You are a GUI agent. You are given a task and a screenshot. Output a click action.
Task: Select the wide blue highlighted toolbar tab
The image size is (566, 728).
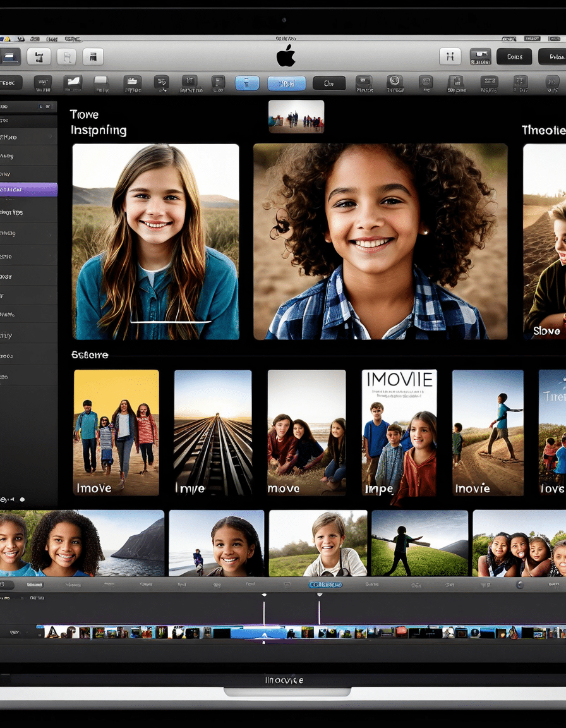pyautogui.click(x=287, y=83)
